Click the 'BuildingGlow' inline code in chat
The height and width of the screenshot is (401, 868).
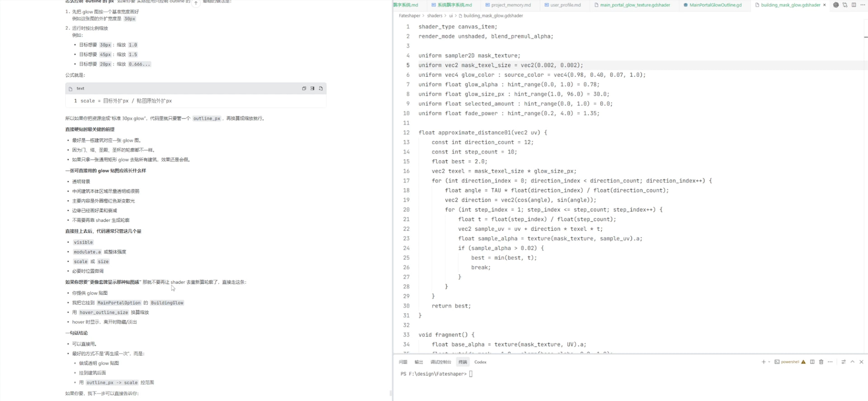pyautogui.click(x=167, y=303)
